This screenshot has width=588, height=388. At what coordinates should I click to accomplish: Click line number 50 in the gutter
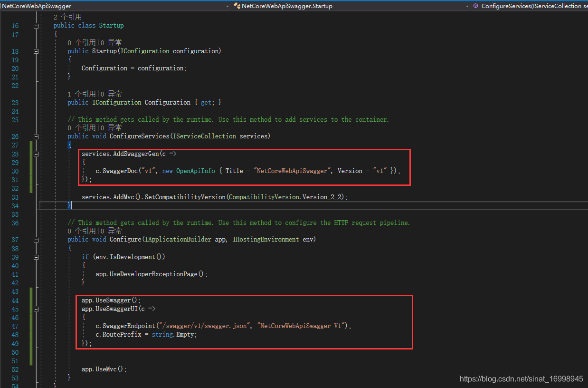(x=15, y=352)
